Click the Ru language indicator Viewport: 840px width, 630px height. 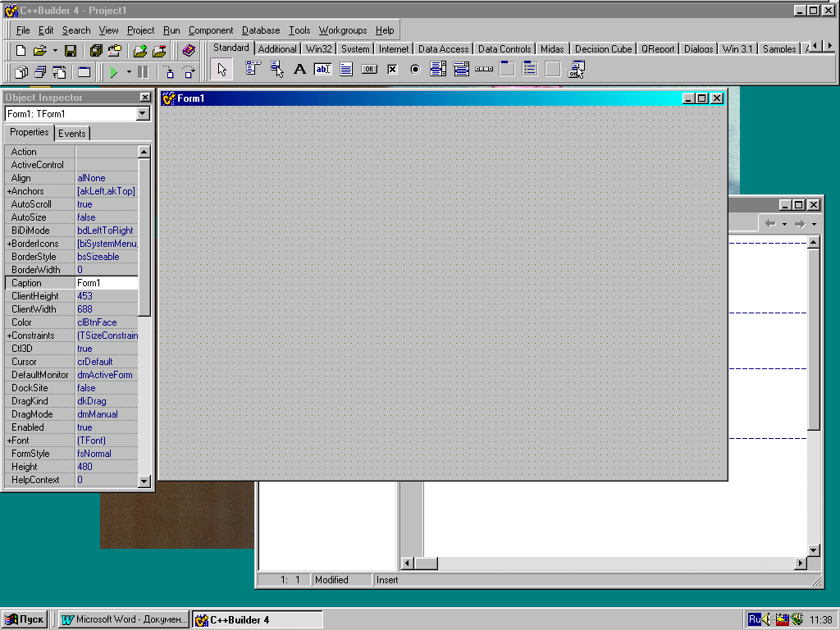point(755,619)
